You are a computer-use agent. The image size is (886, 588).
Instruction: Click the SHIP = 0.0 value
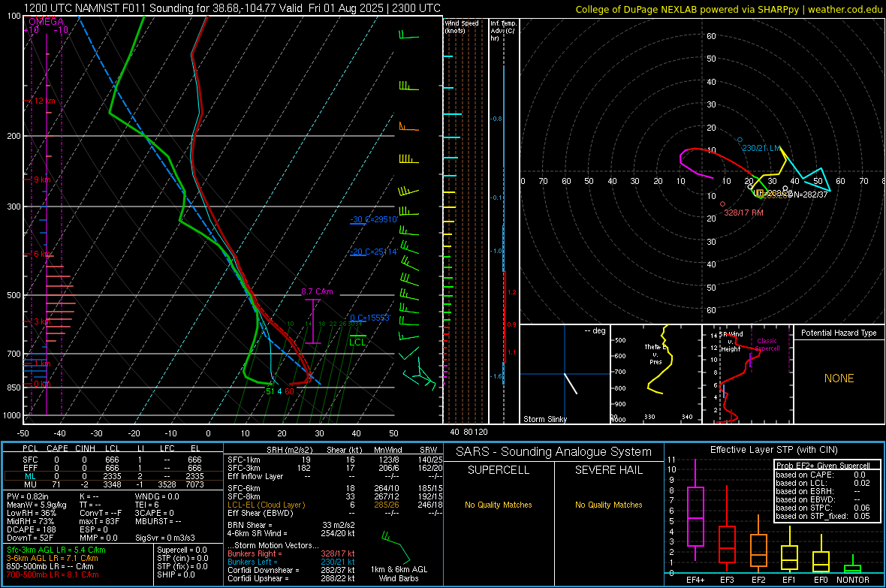coord(176,574)
